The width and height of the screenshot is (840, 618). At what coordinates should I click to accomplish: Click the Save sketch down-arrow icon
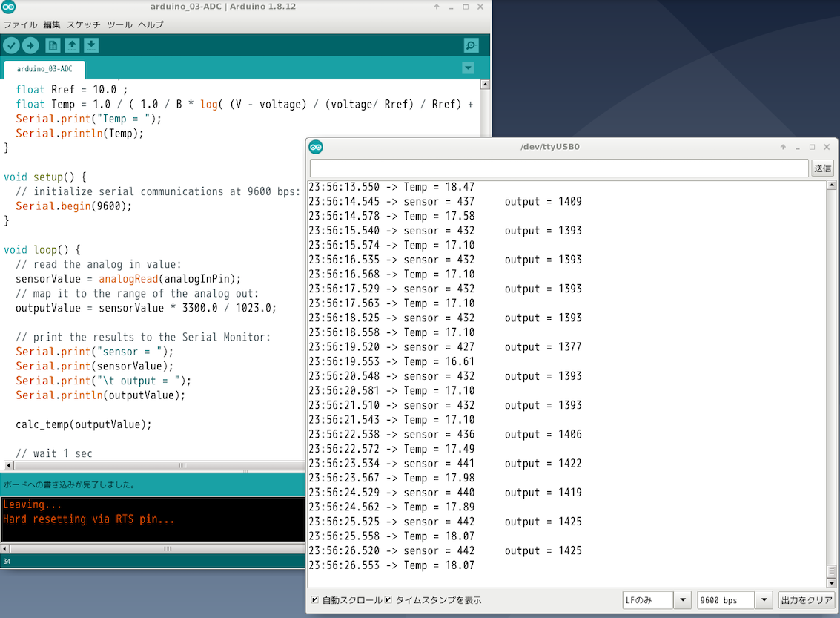click(91, 46)
